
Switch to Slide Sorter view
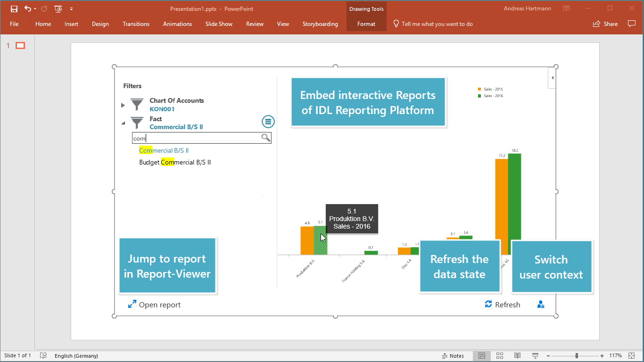pos(500,356)
